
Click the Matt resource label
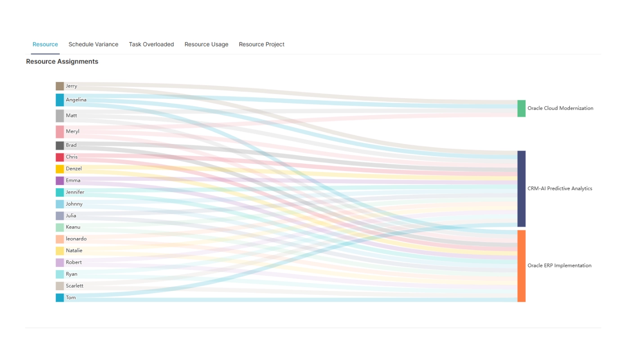click(72, 116)
